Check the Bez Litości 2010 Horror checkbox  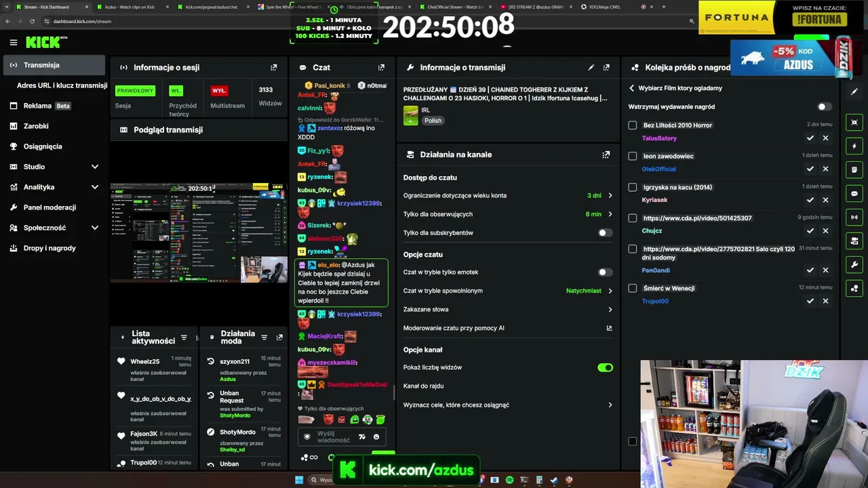(x=633, y=125)
